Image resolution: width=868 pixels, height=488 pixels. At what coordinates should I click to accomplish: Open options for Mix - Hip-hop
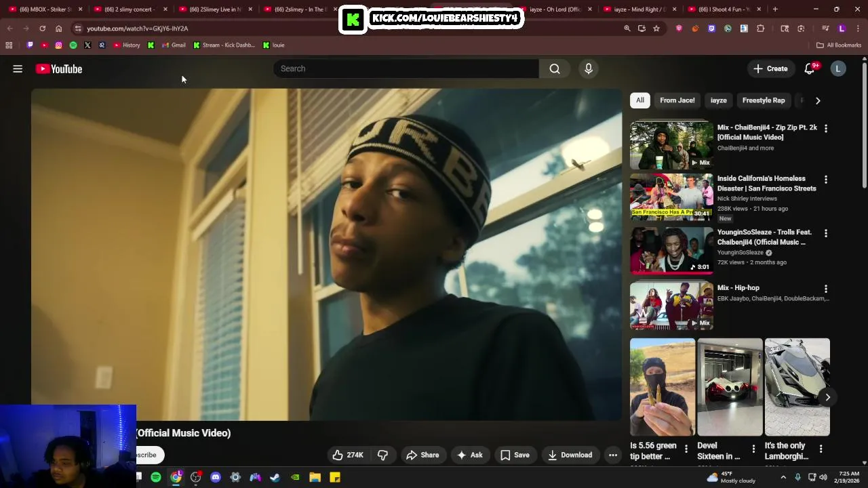(825, 289)
